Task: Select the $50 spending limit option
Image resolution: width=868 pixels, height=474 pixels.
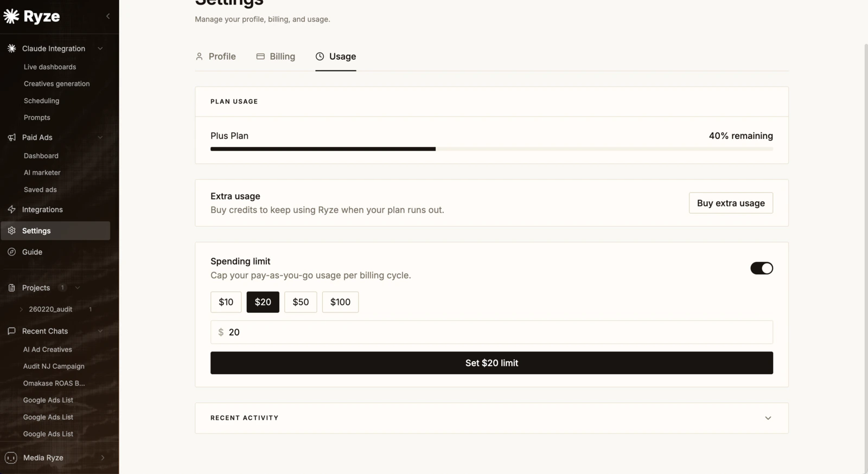Action: 301,302
